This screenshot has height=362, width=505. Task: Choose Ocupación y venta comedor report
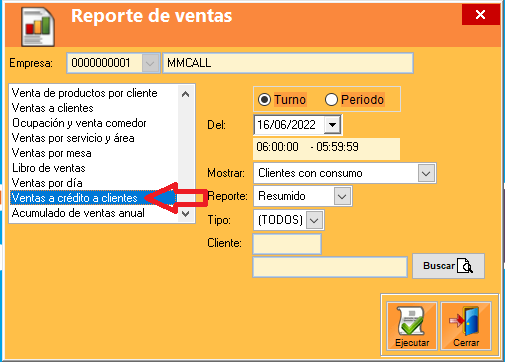79,123
